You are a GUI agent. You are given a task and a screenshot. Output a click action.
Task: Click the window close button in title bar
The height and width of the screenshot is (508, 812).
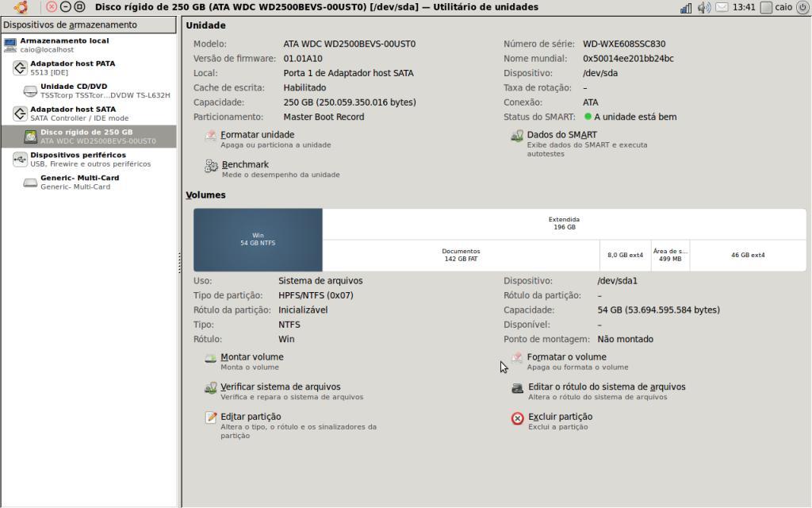(x=52, y=6)
